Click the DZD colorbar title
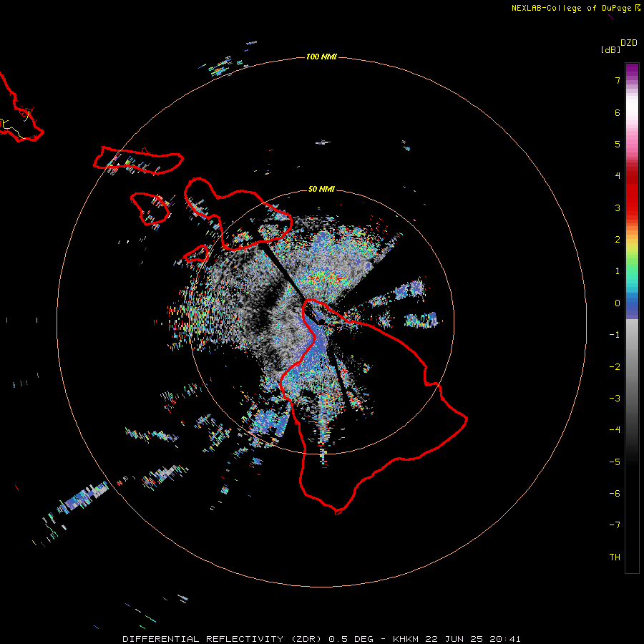Screen dimensions: 644x644 (629, 43)
